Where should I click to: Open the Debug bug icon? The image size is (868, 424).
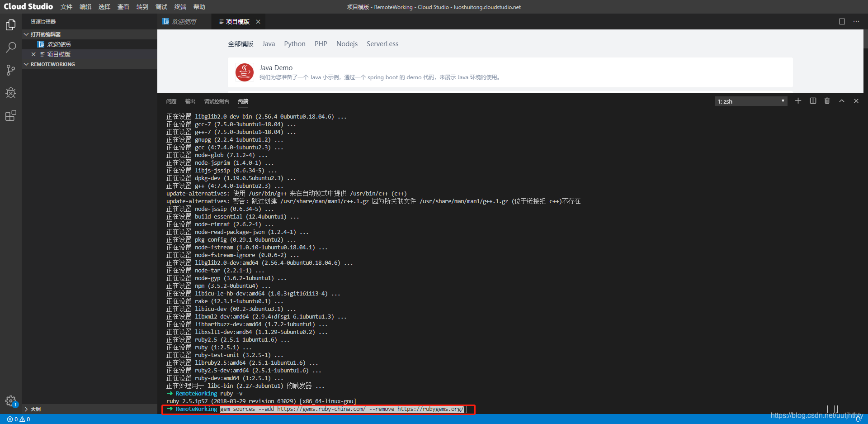point(11,93)
